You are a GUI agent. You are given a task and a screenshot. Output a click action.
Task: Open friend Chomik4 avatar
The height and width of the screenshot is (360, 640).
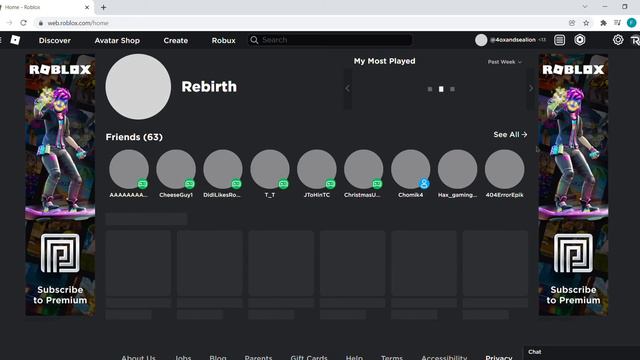411,169
